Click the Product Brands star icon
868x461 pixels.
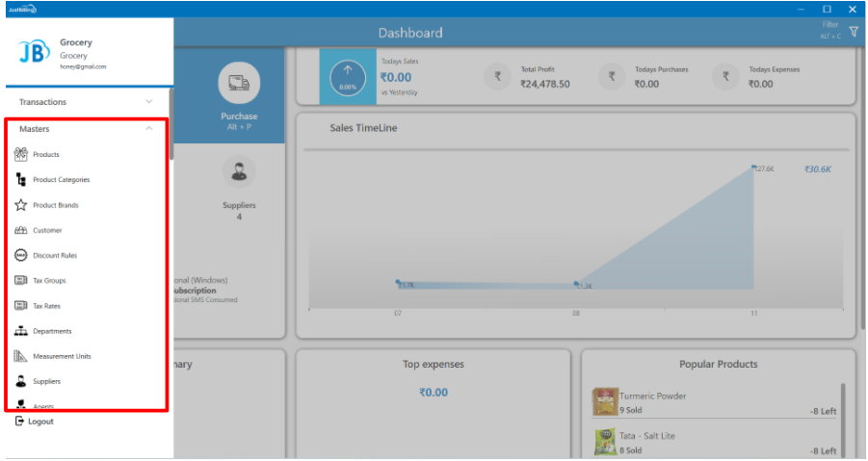click(20, 205)
